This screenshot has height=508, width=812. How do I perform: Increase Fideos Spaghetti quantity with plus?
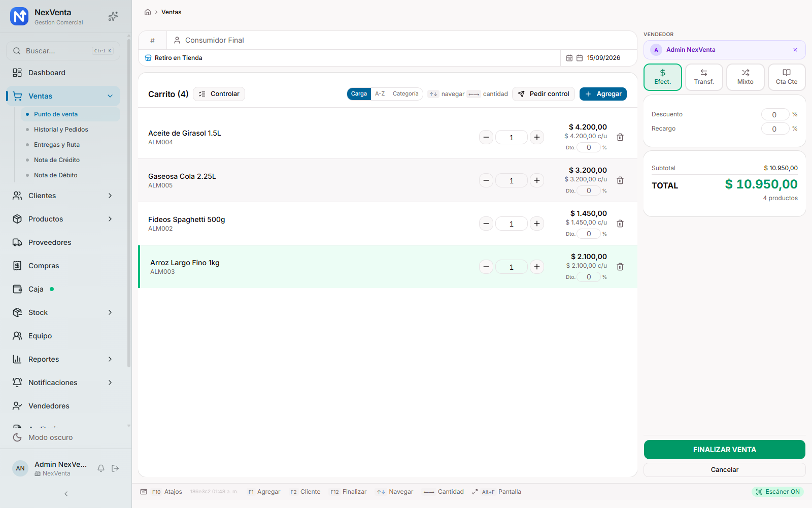537,224
